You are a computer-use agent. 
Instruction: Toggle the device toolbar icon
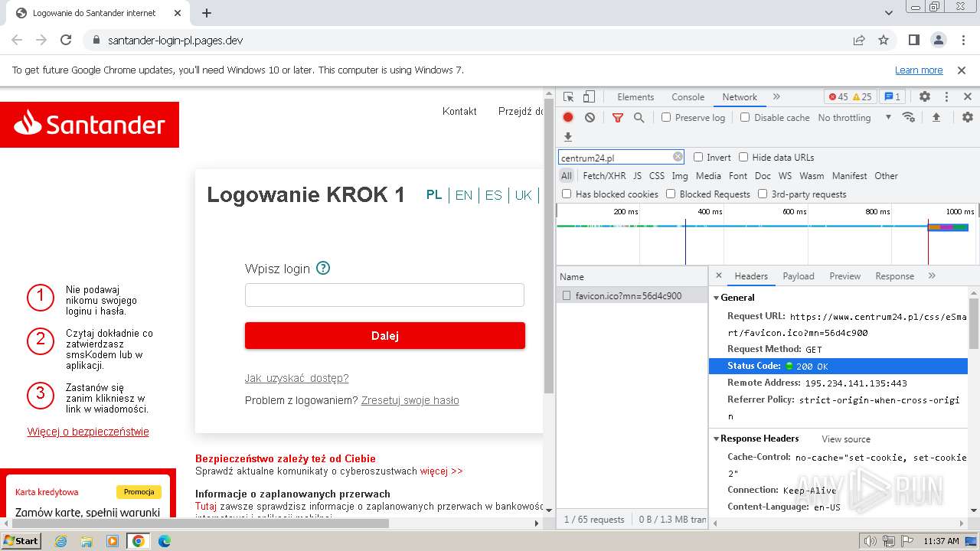589,97
